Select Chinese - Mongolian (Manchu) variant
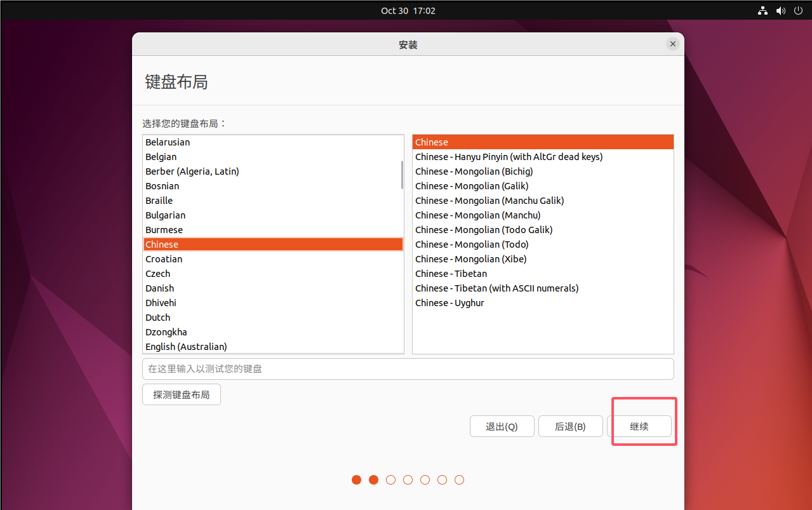 543,215
